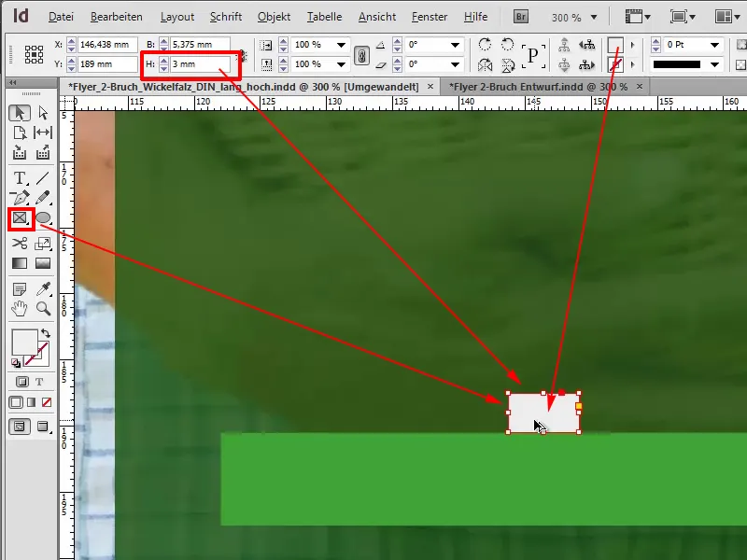Click the X position field
Viewport: 747px width, 560px height.
click(107, 45)
